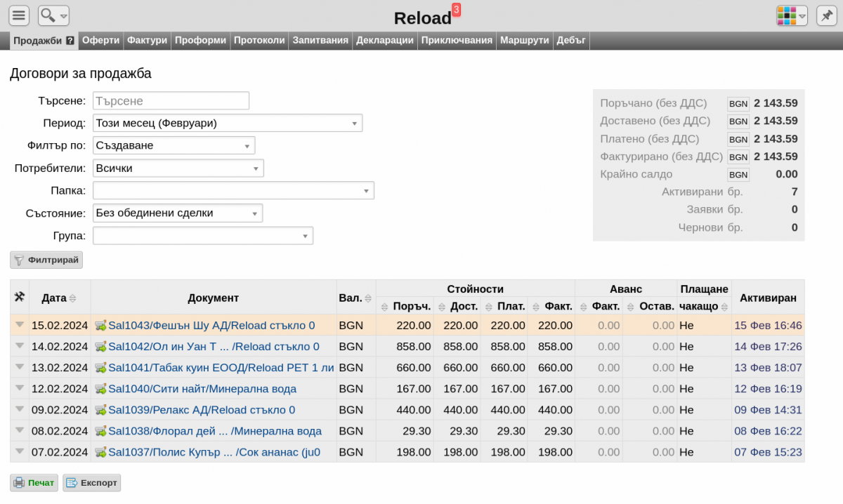Expand row menu for 14.02.2024 sale
The width and height of the screenshot is (843, 504).
20,346
